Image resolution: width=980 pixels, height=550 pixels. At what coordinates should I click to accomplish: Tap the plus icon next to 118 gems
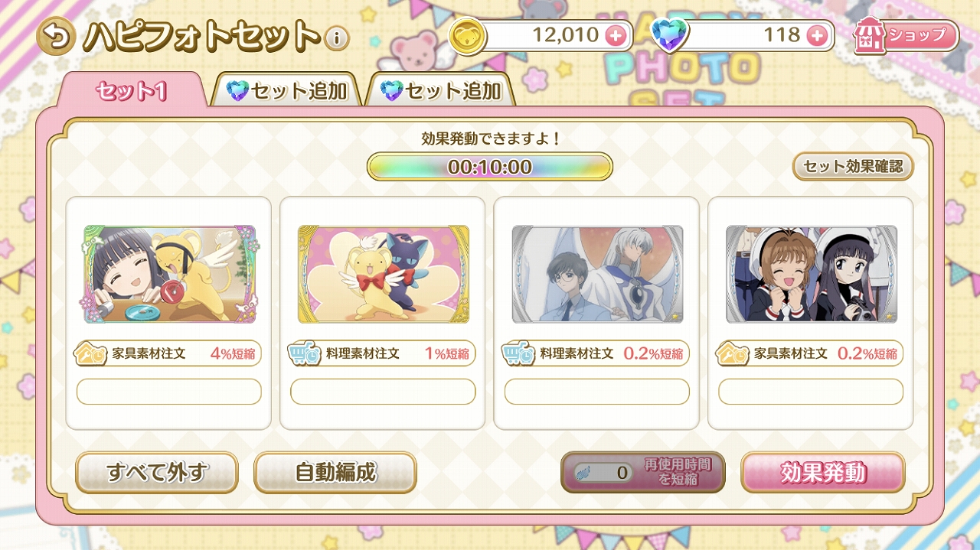coord(817,35)
